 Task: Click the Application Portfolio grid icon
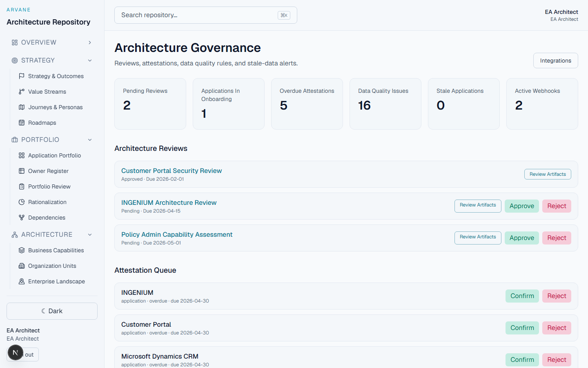pyautogui.click(x=22, y=155)
